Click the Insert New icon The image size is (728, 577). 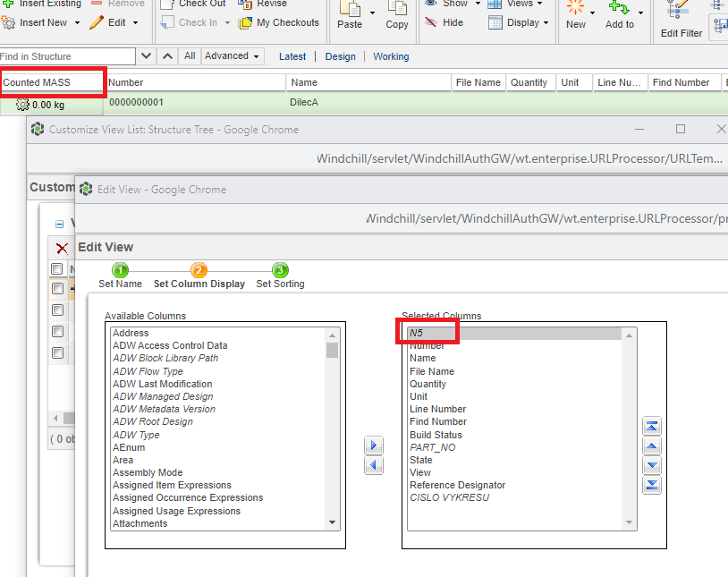[9, 21]
